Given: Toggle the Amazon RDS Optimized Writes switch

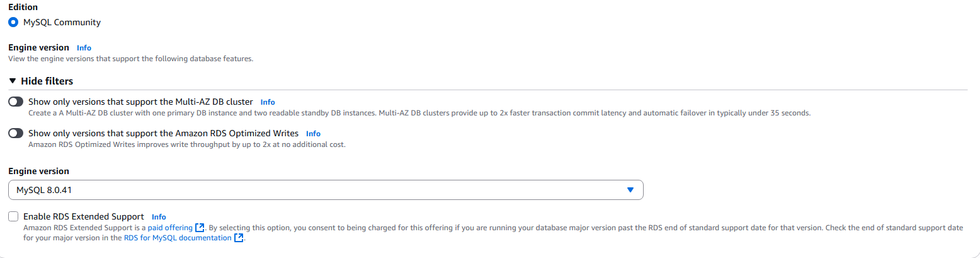Looking at the screenshot, I should point(16,133).
